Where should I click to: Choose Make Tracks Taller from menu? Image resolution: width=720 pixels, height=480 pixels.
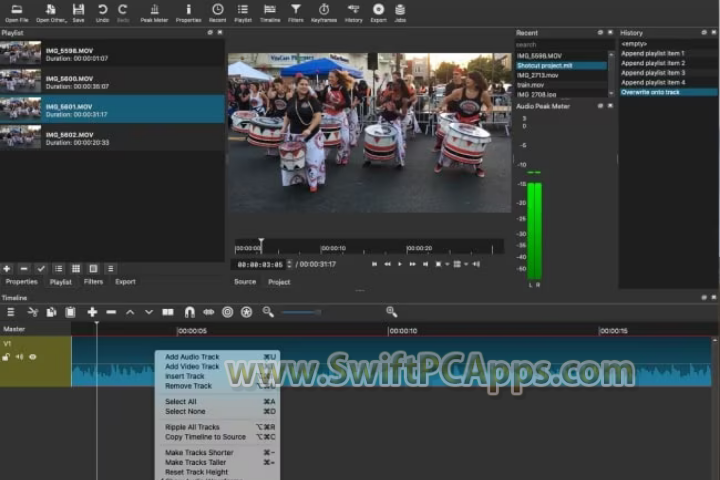pyautogui.click(x=218, y=462)
